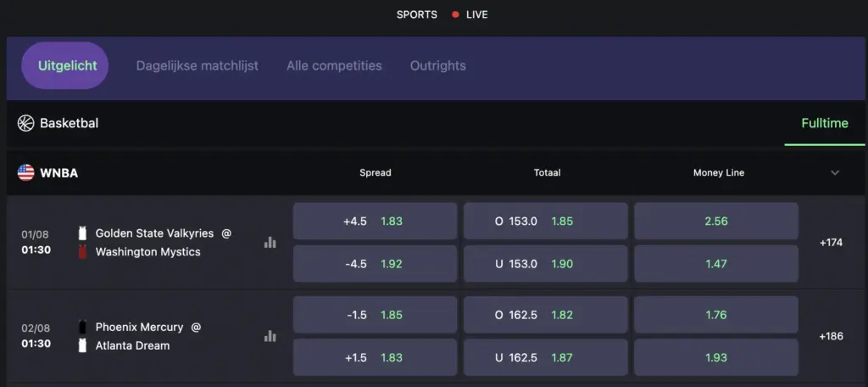Expand +174 more markets for Valkyries game
The height and width of the screenshot is (387, 868).
coord(832,242)
